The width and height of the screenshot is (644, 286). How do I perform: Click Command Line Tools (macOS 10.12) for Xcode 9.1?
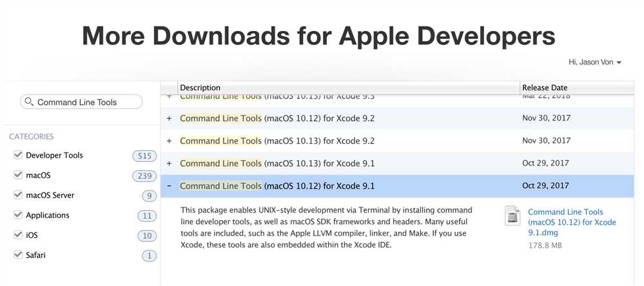277,186
